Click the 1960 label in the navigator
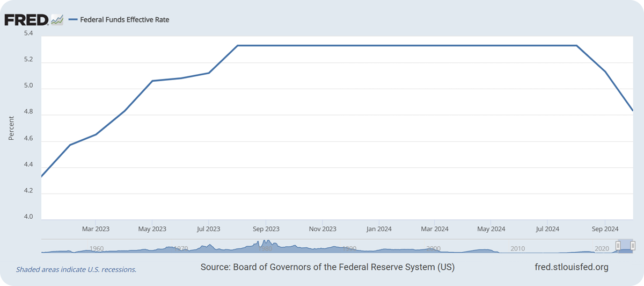 pos(97,249)
